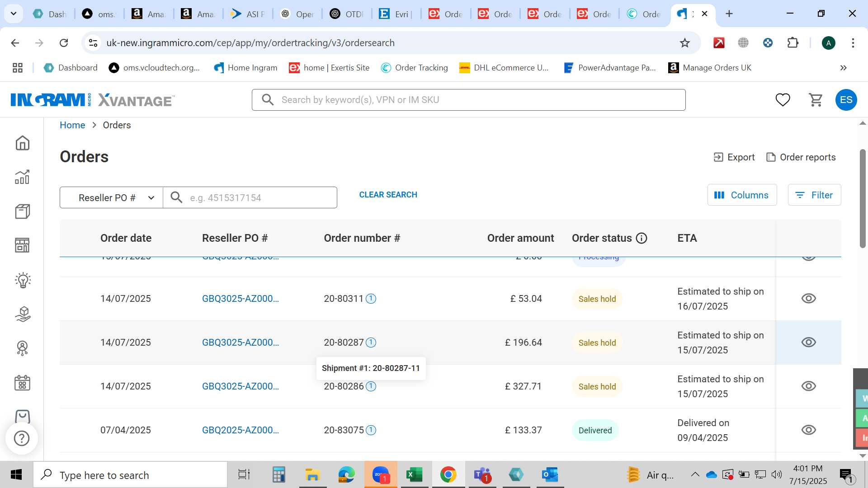The width and height of the screenshot is (868, 488).
Task: Click the Sales hold status of order 20-80287
Action: click(x=597, y=343)
